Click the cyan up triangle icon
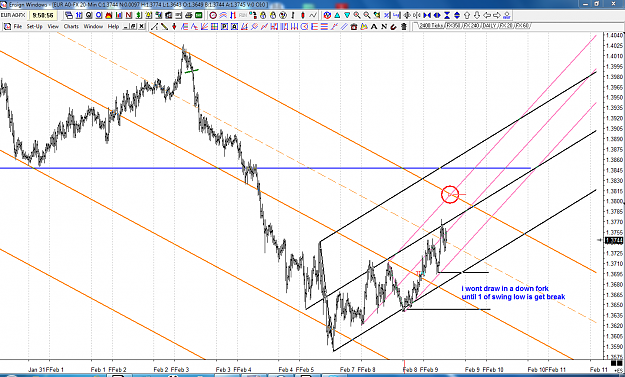 click(x=337, y=15)
